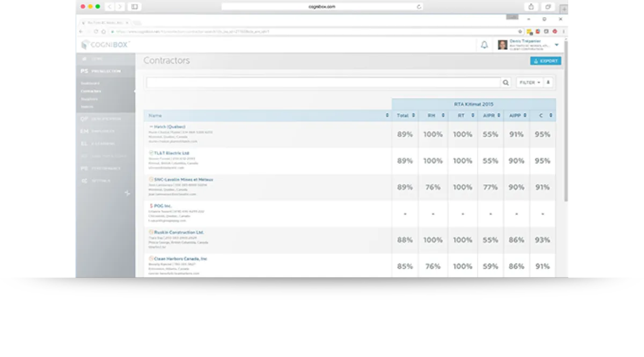Screen dimensions: 644x357
Task: Click the status icon beside SNC-Lavalin
Action: [x=151, y=179]
